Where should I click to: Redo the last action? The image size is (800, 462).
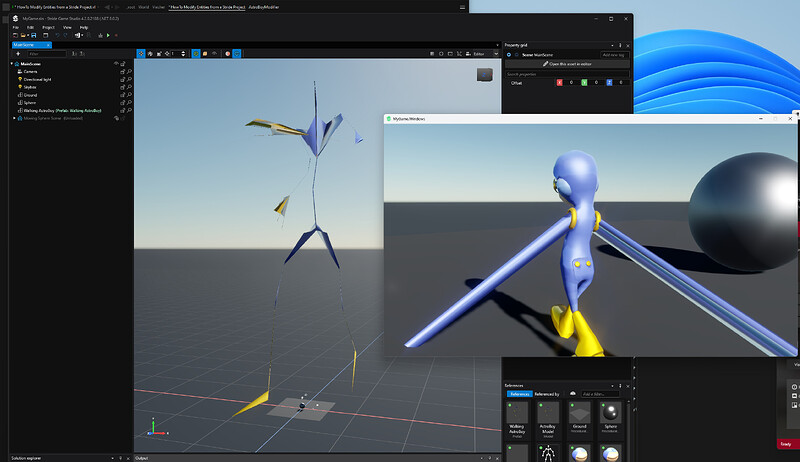click(x=65, y=35)
